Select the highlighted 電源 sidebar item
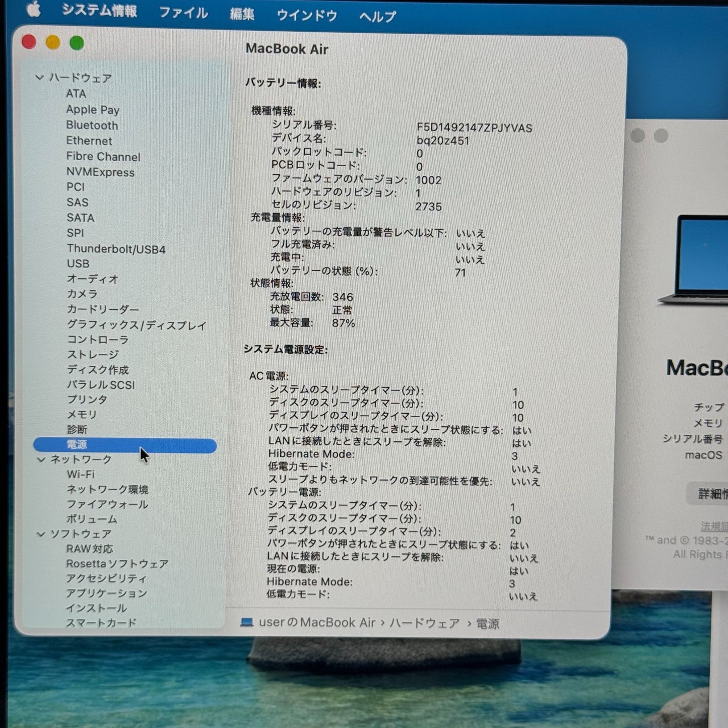Viewport: 728px width, 728px height. (125, 445)
